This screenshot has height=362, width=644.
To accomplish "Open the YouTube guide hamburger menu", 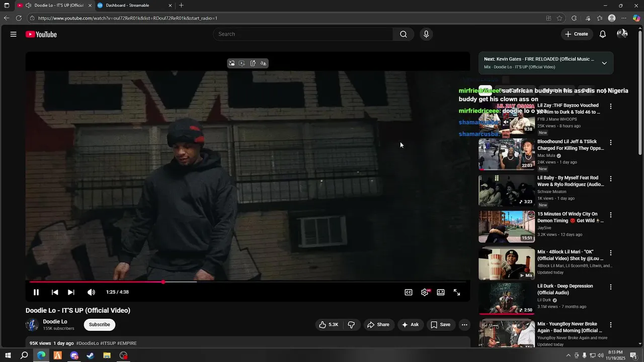I will pyautogui.click(x=14, y=34).
